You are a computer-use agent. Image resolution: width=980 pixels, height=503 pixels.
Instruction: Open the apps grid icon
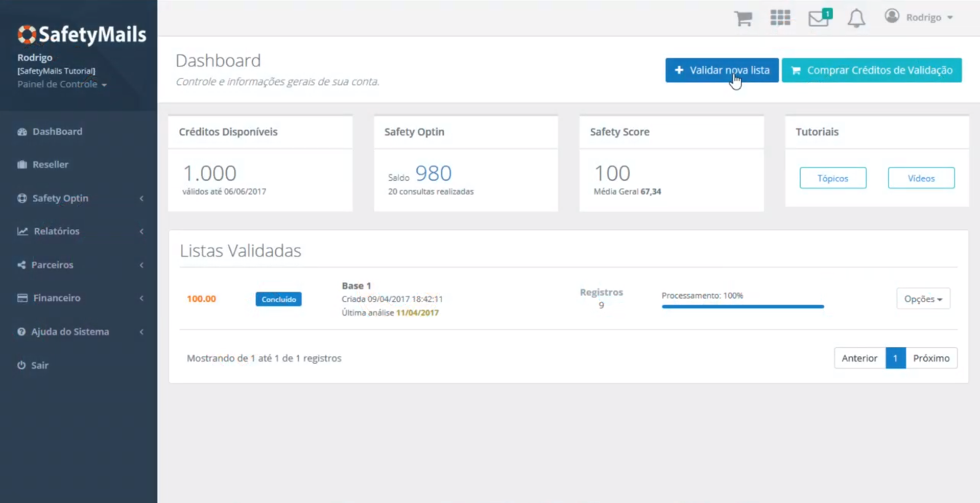point(780,18)
